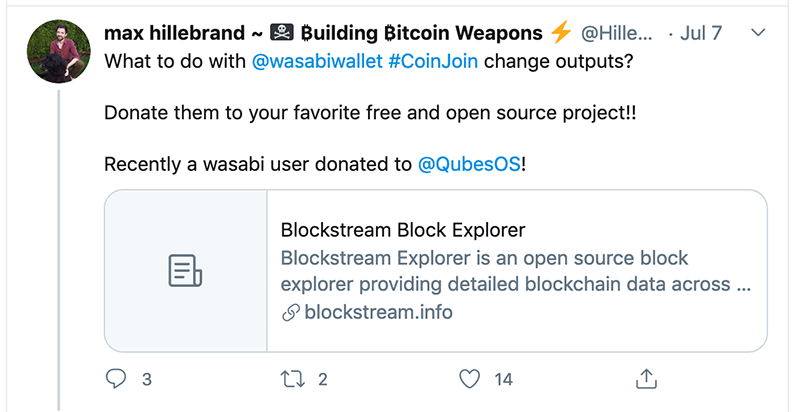The width and height of the screenshot is (800, 412).
Task: Visit the @QubesOS mention
Action: 469,164
